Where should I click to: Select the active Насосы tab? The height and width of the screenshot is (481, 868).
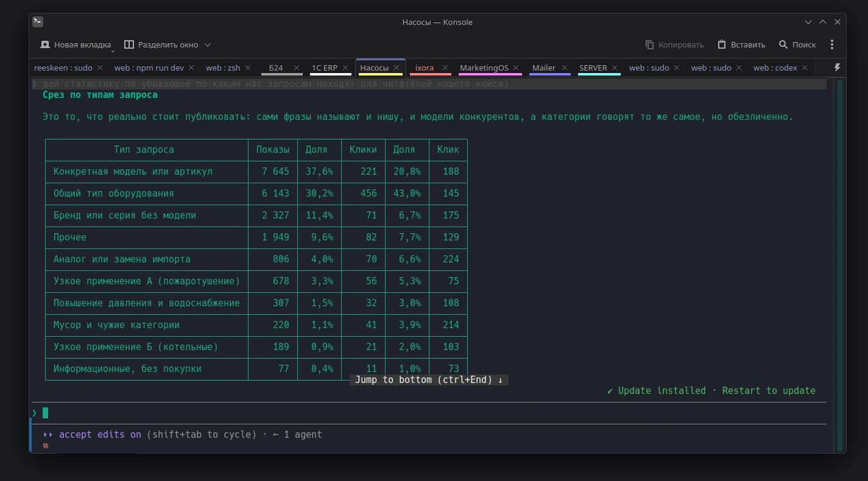375,68
